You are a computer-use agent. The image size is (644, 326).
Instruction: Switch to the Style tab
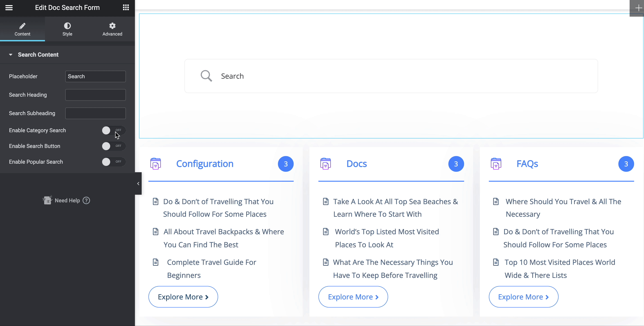click(x=67, y=29)
